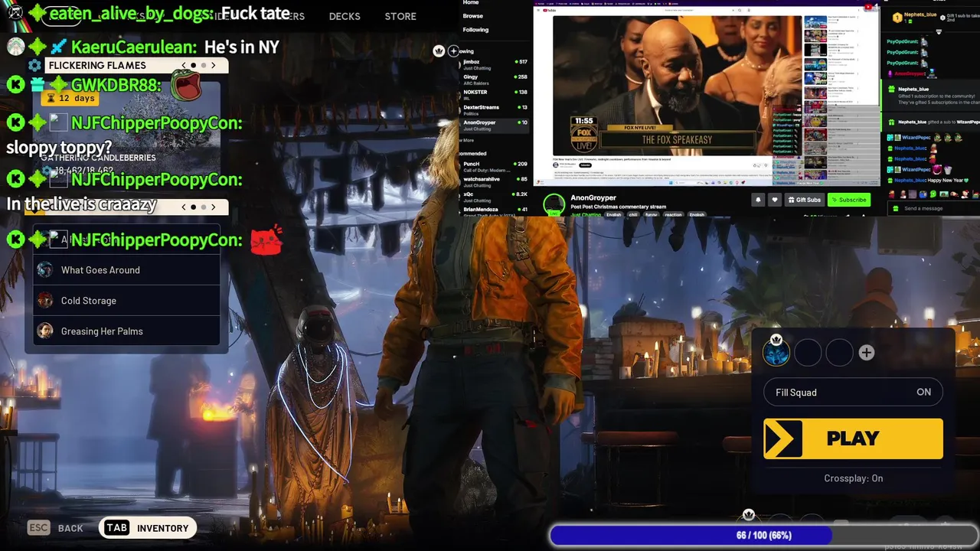Go to previous page in Flickering Flames panel

(183, 66)
